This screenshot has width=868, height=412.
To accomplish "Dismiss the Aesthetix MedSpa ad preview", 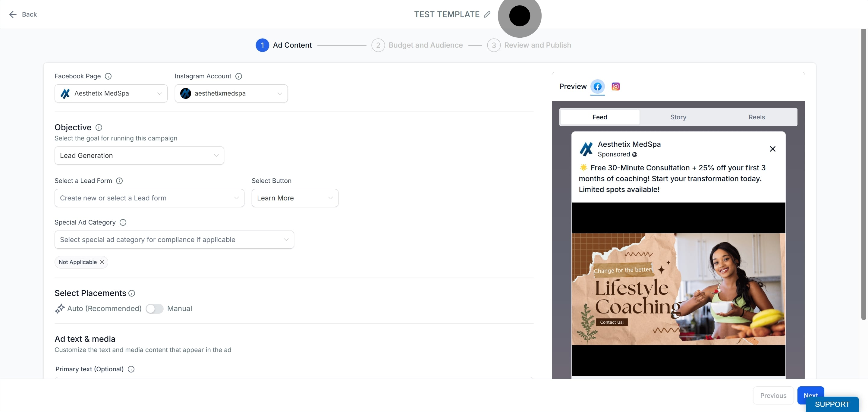I will (x=773, y=149).
